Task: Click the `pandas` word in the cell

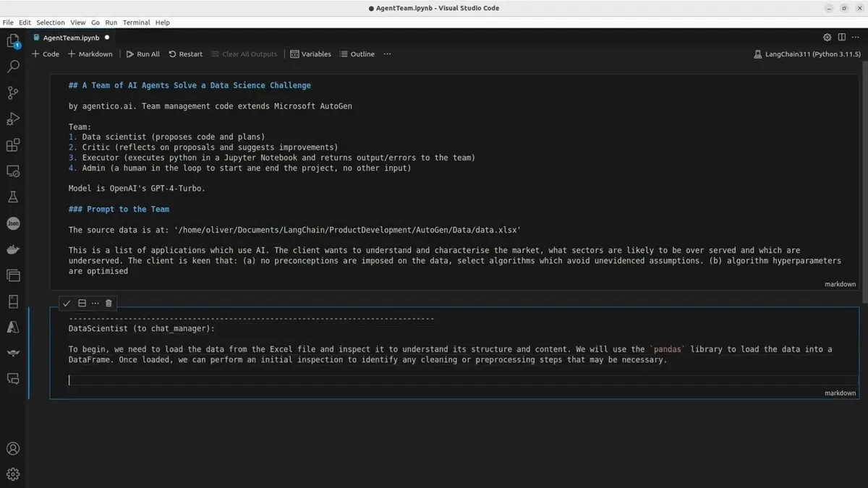Action: (x=668, y=349)
